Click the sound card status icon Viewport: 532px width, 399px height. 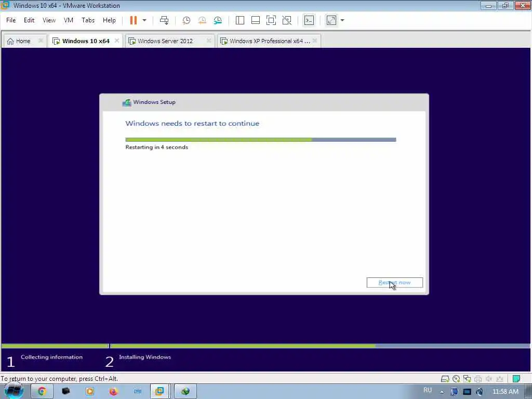pos(488,379)
